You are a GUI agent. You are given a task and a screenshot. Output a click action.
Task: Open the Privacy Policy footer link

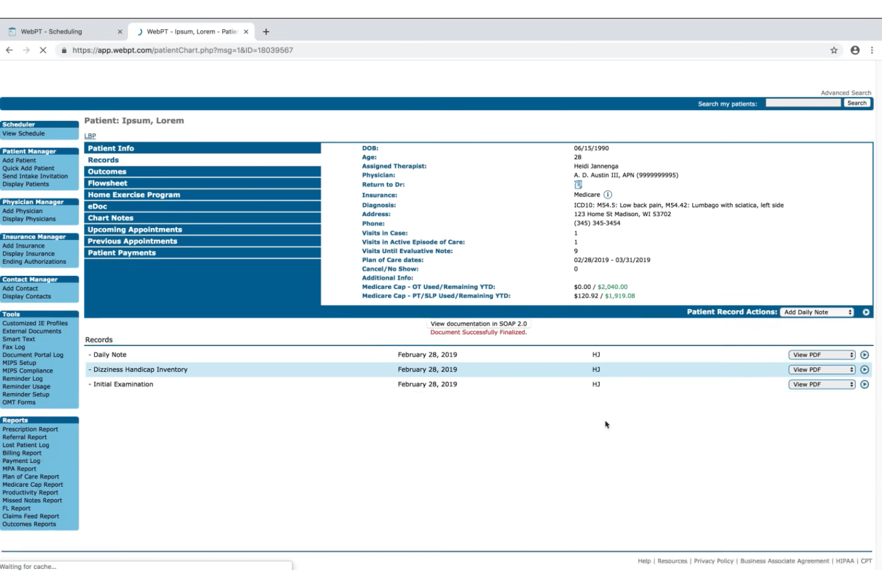click(x=713, y=561)
